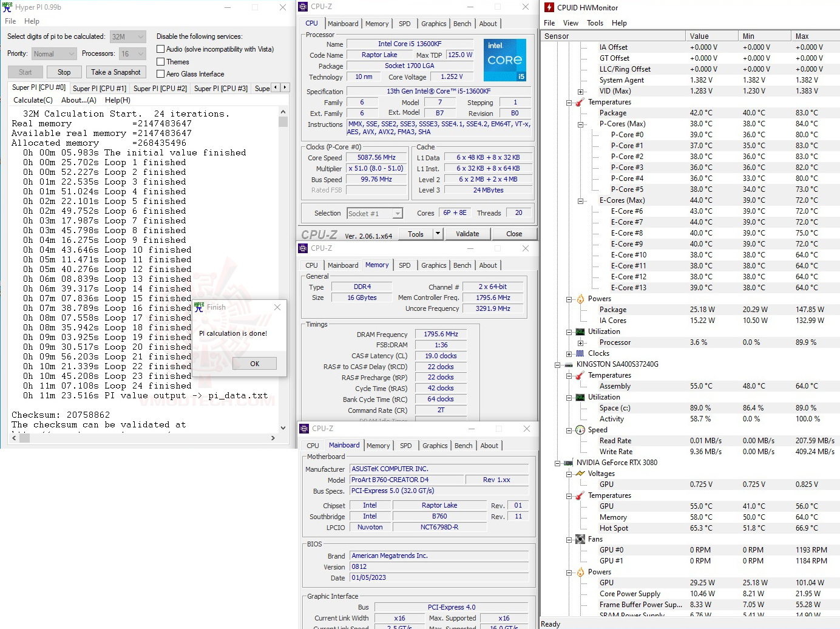Click the Value column header in HWMonitor
The width and height of the screenshot is (840, 629).
coord(711,36)
